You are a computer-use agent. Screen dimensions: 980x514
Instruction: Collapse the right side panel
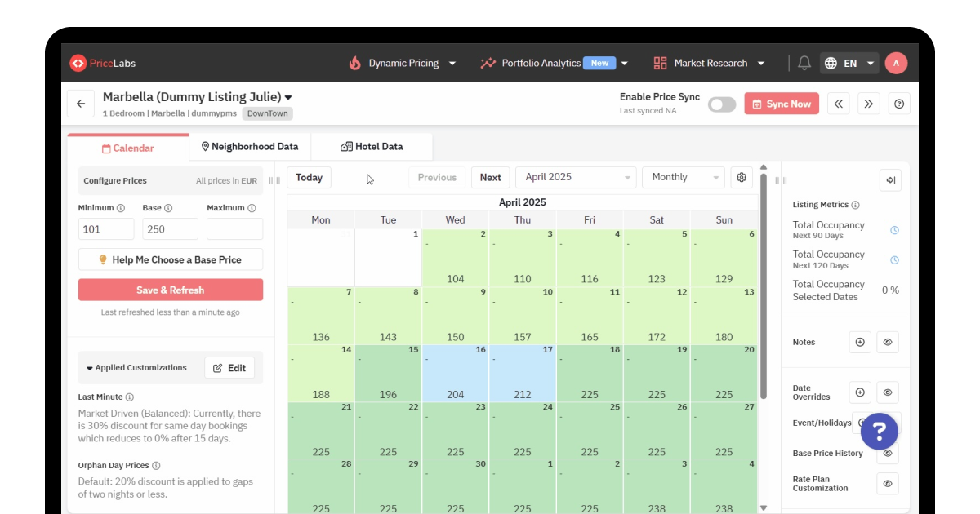tap(890, 180)
